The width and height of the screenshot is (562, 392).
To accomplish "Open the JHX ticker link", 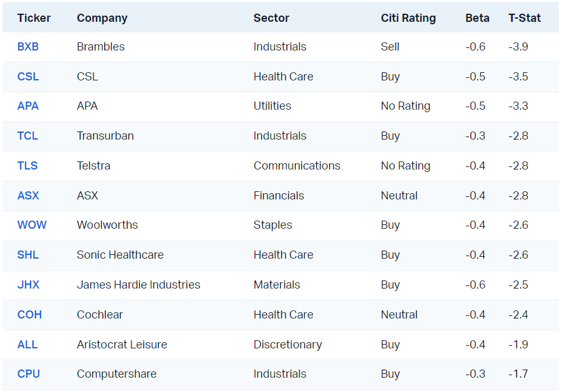I will coord(28,285).
